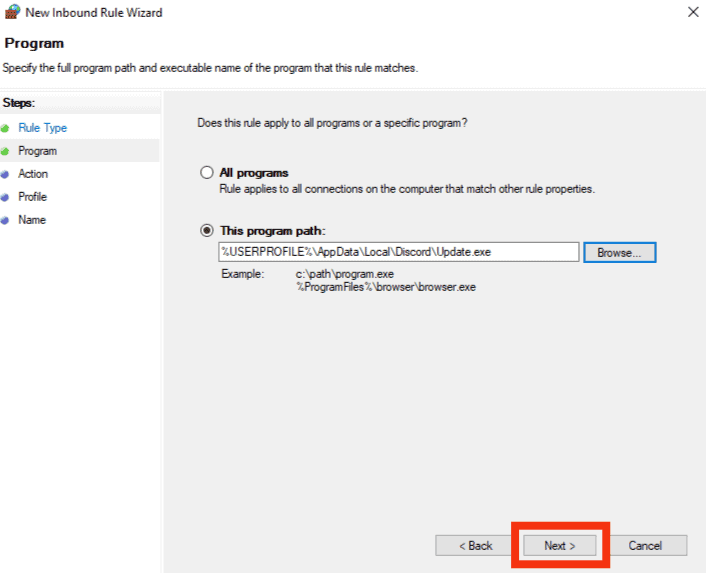Close the New Inbound Rule Wizard window

[693, 12]
